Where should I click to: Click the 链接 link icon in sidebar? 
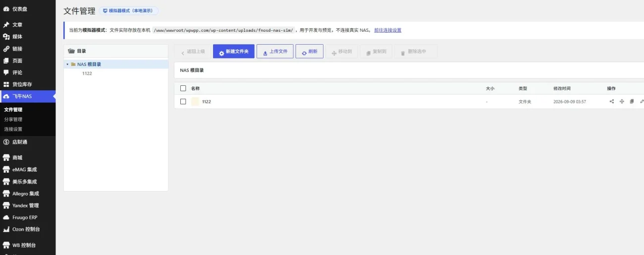point(6,49)
